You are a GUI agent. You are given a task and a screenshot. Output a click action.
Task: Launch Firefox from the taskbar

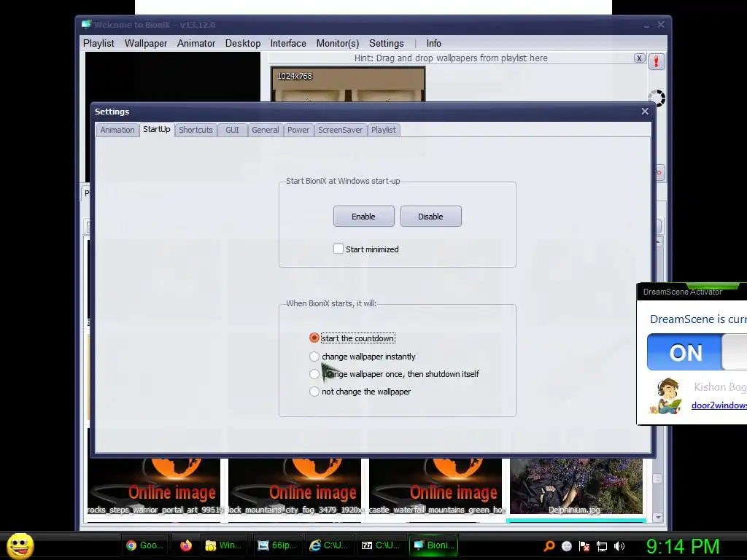click(x=186, y=545)
